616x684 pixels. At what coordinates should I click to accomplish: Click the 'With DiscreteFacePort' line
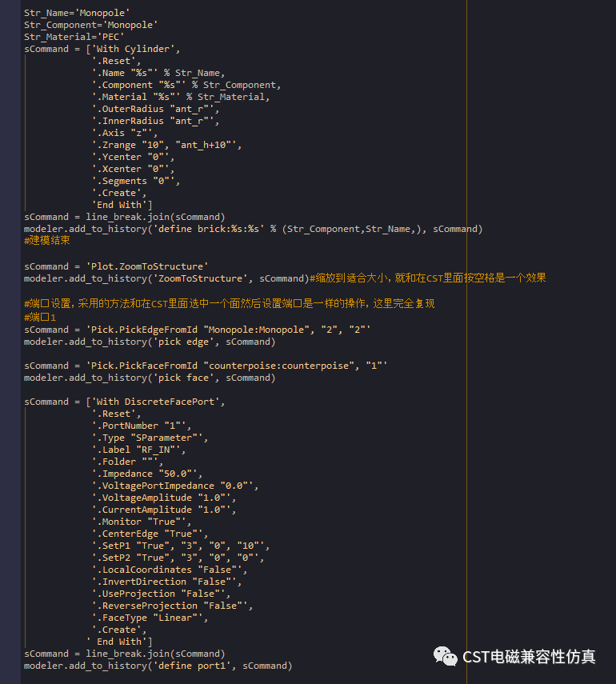coord(124,402)
